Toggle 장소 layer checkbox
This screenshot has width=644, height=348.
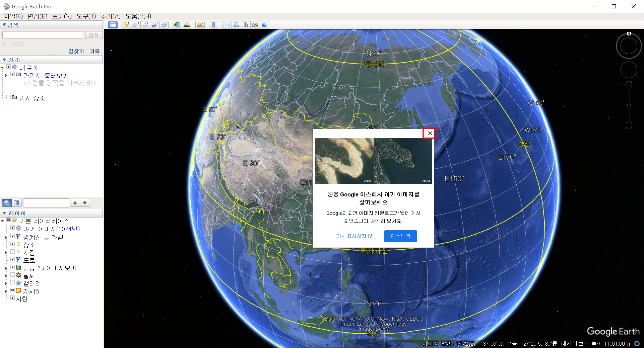[12, 244]
